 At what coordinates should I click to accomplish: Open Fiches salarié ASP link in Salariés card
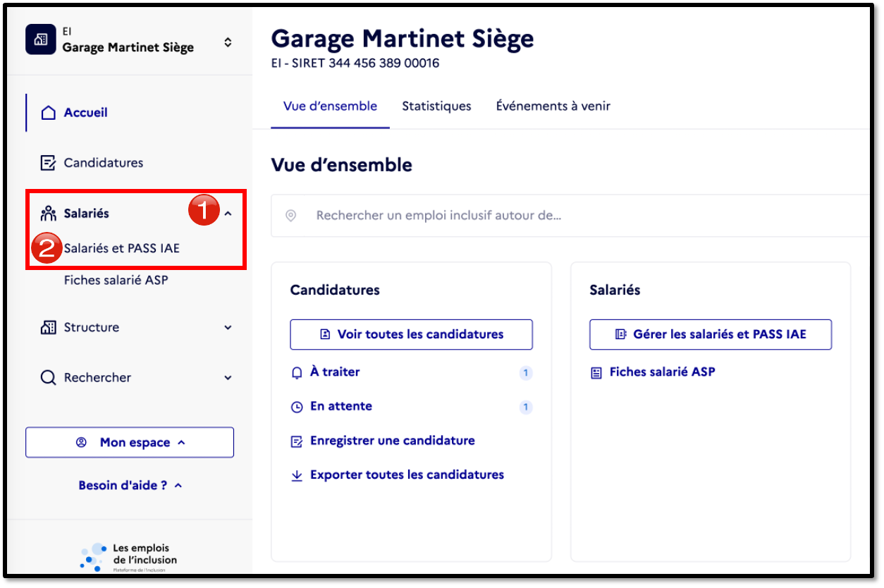(x=662, y=372)
